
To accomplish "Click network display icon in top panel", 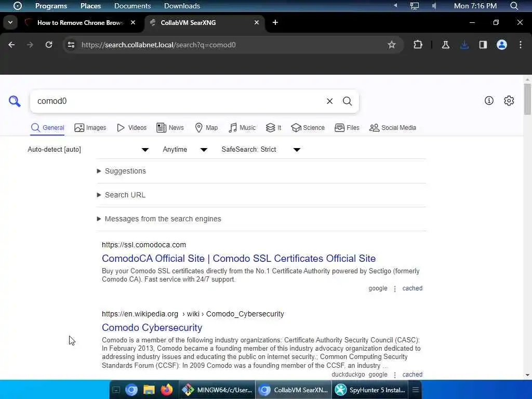I will [x=414, y=6].
